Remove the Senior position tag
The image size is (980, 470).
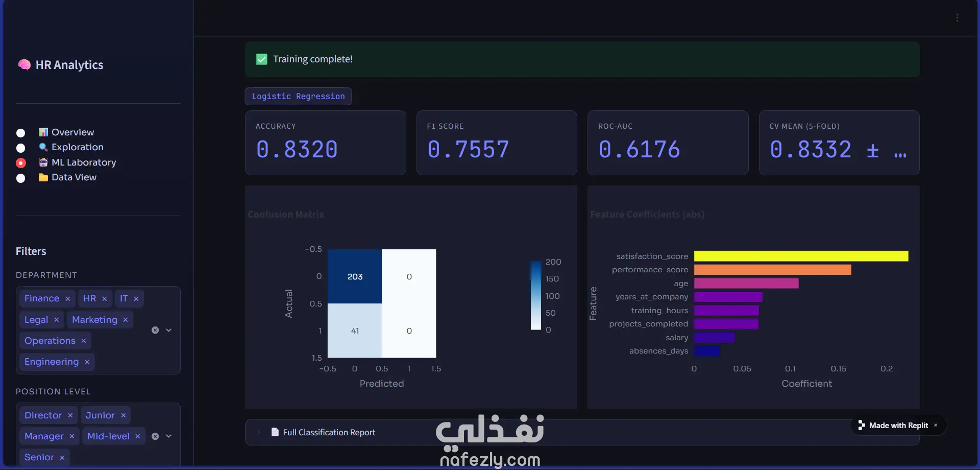coord(62,458)
